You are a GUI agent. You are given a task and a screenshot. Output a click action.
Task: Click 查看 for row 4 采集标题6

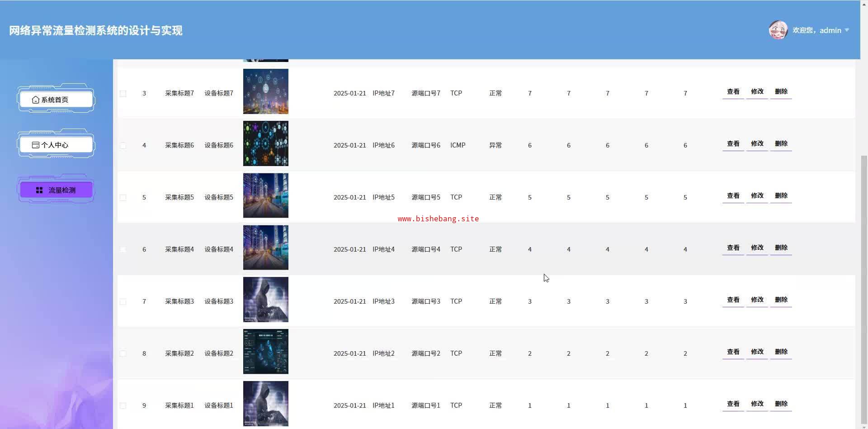point(733,143)
